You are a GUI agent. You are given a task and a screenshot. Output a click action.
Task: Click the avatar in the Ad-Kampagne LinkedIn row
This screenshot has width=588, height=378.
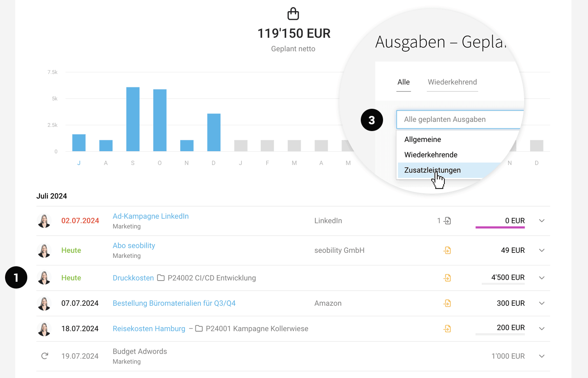[x=44, y=221]
